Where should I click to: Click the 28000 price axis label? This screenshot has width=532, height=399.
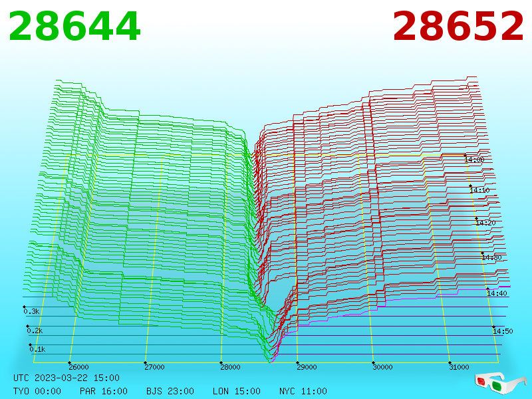click(230, 367)
